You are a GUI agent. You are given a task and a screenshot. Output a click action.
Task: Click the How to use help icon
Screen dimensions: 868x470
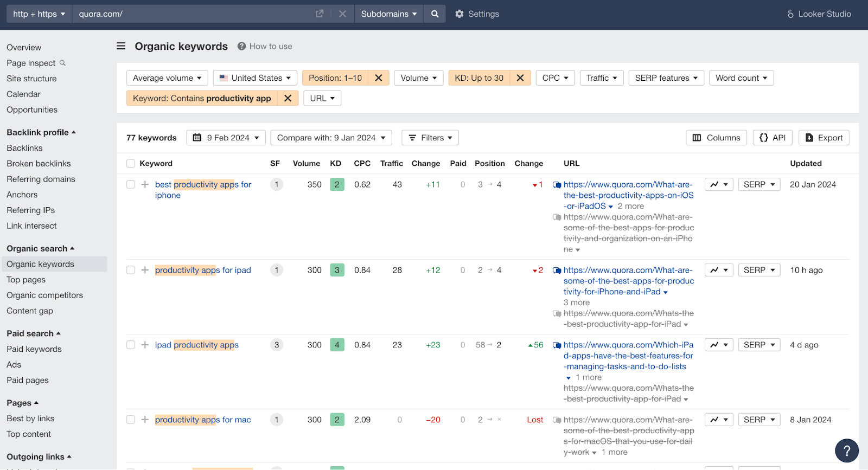click(x=241, y=46)
